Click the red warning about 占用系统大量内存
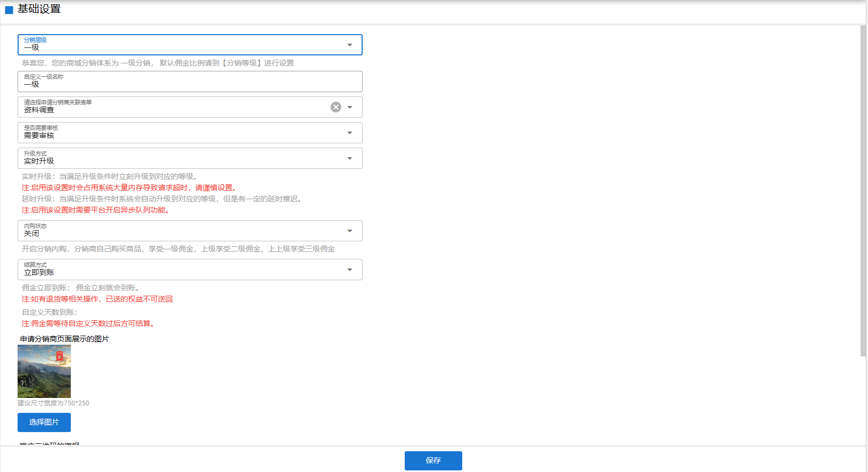 pos(130,188)
